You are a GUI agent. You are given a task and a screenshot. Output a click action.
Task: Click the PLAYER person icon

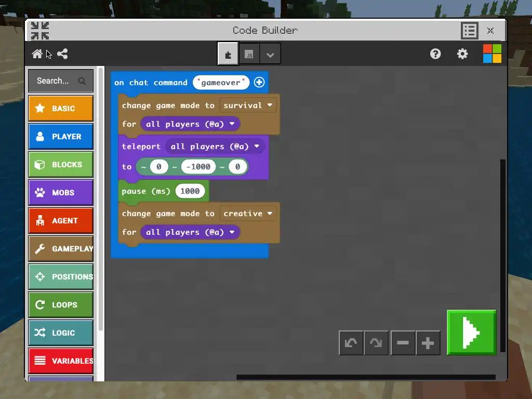pyautogui.click(x=39, y=137)
